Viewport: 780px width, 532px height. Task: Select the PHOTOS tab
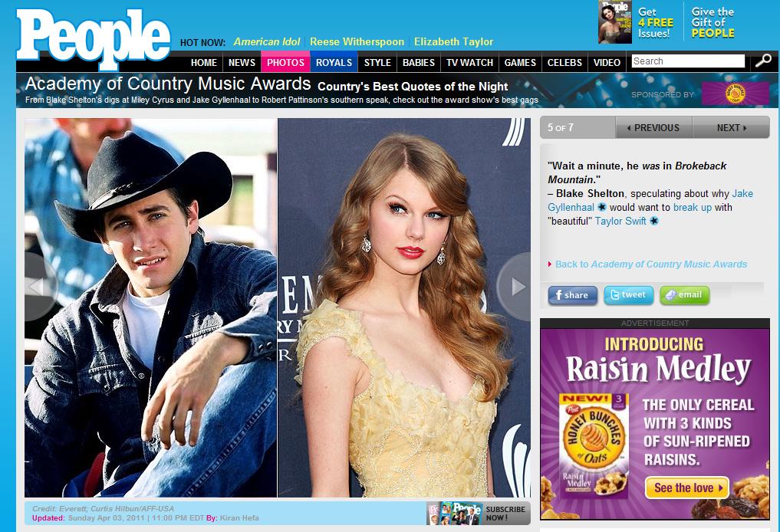[285, 63]
